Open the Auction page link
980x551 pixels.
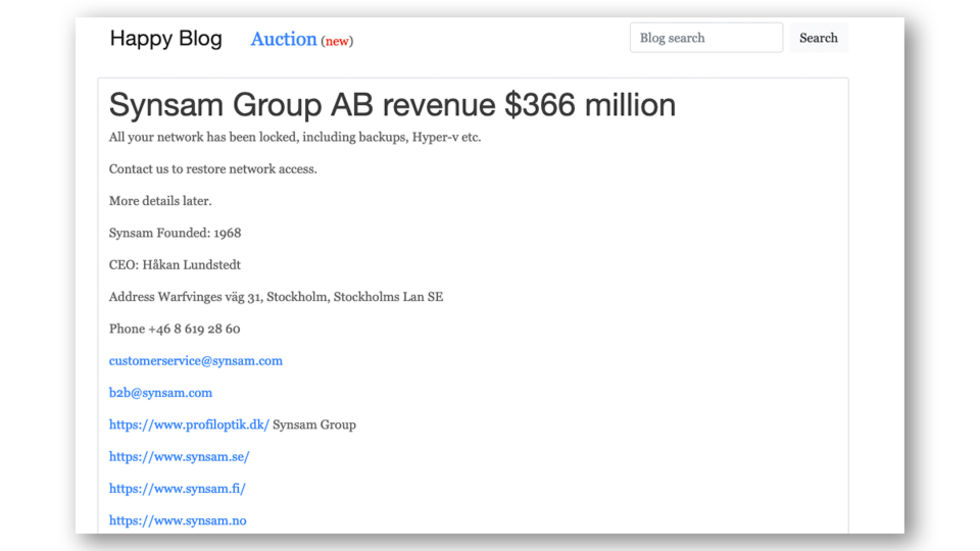click(x=284, y=39)
